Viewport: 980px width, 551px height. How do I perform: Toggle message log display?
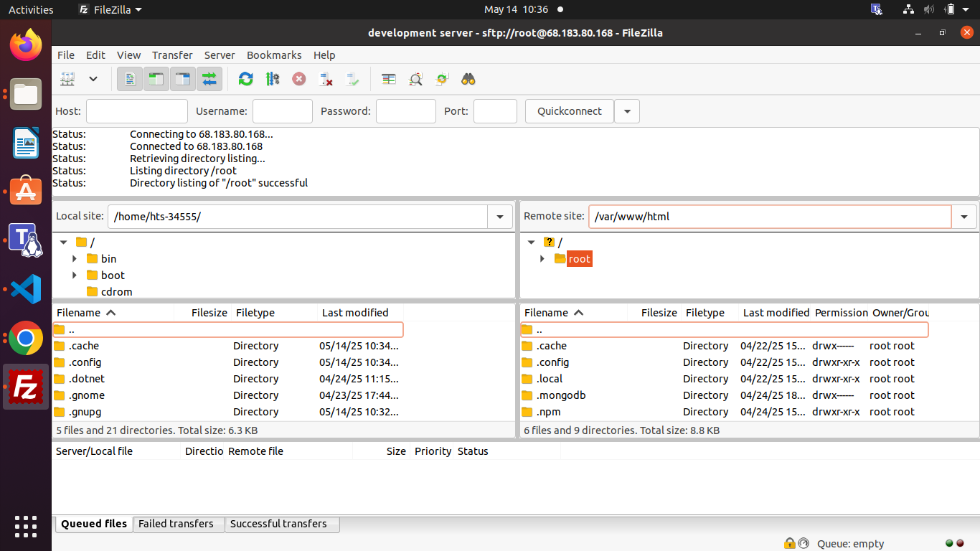pyautogui.click(x=130, y=79)
